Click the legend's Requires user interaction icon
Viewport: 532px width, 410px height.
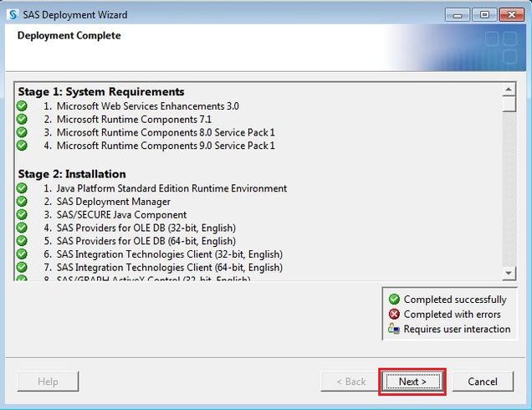pos(394,329)
